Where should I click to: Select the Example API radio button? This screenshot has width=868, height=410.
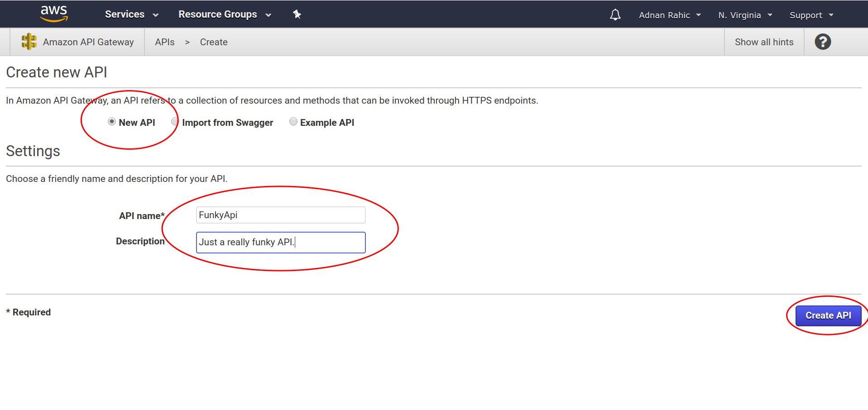293,121
